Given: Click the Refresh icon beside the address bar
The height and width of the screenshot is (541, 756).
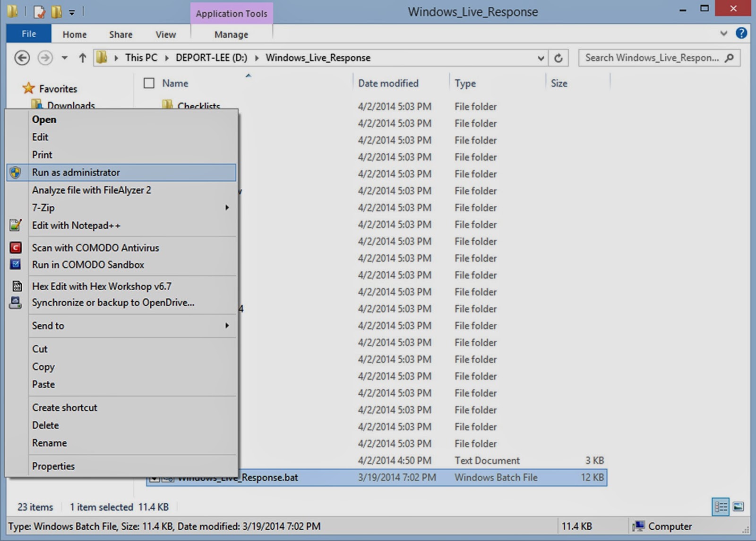Looking at the screenshot, I should [x=559, y=58].
